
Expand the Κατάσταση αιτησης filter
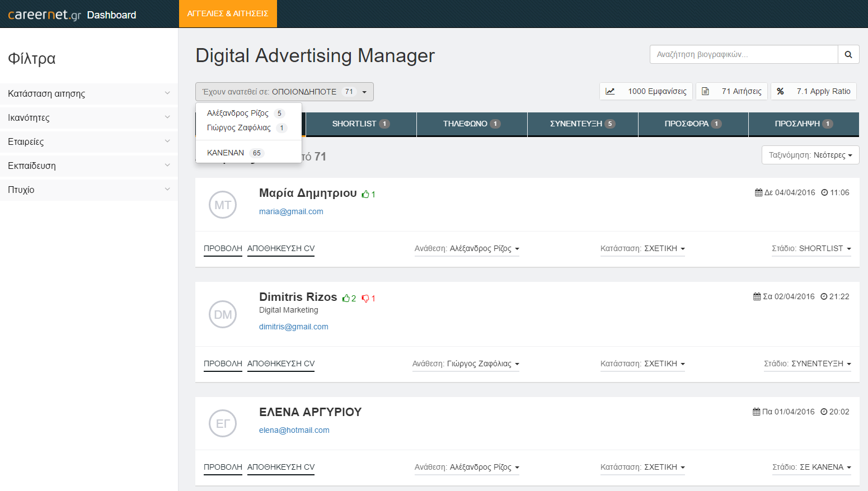pos(89,93)
